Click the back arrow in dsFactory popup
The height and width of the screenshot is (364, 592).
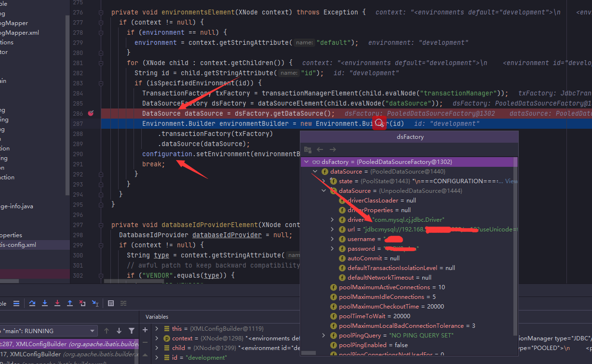click(x=320, y=149)
